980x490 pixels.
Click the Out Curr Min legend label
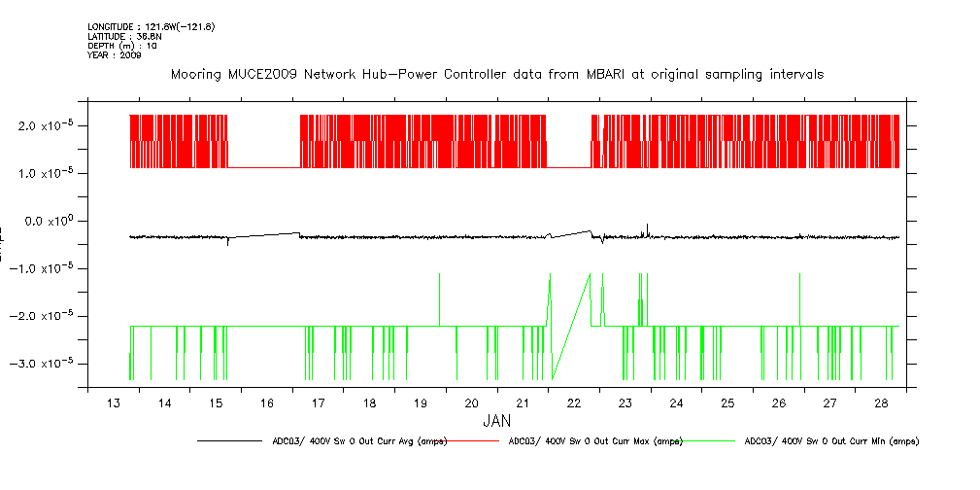pos(830,441)
